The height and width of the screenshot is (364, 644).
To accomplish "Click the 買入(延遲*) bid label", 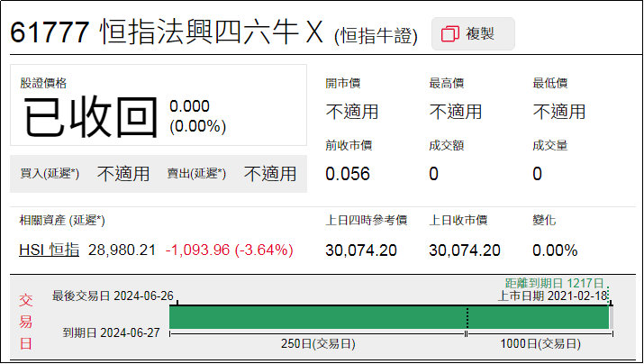I will [50, 173].
